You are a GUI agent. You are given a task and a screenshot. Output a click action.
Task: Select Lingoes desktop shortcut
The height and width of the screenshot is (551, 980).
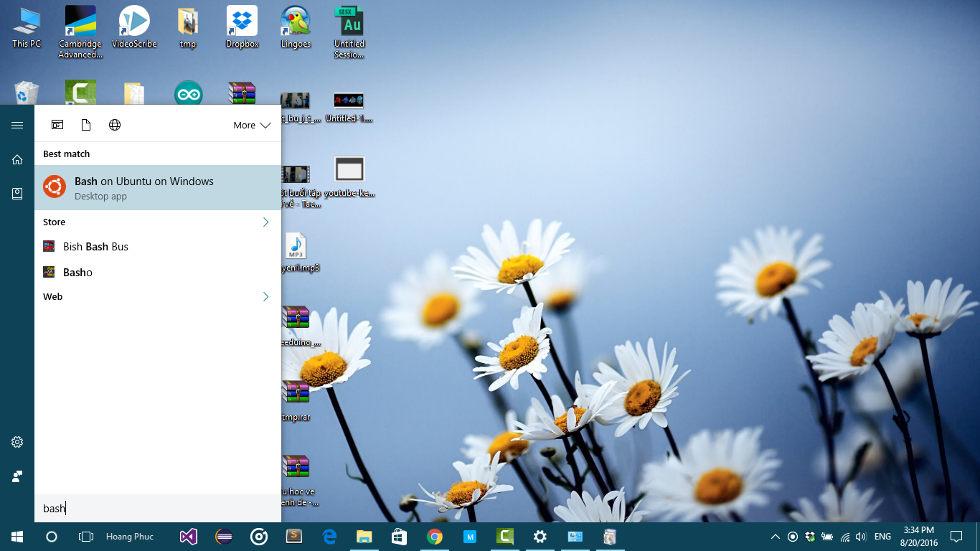pyautogui.click(x=296, y=27)
